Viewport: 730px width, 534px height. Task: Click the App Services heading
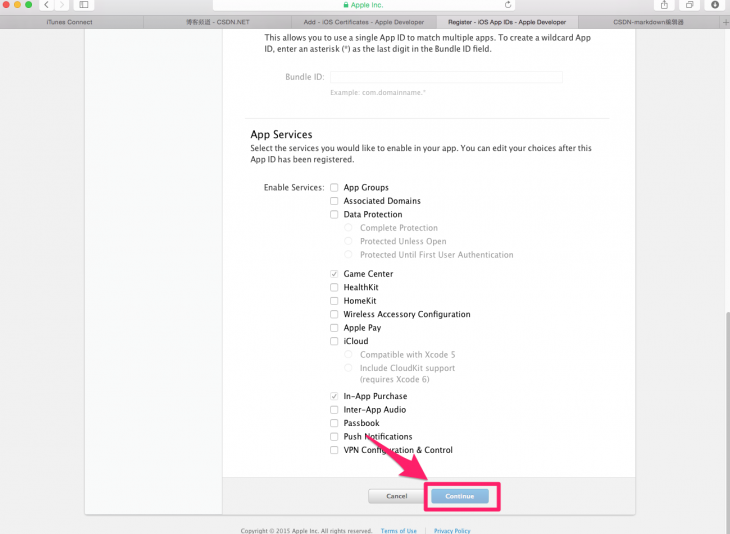(281, 135)
